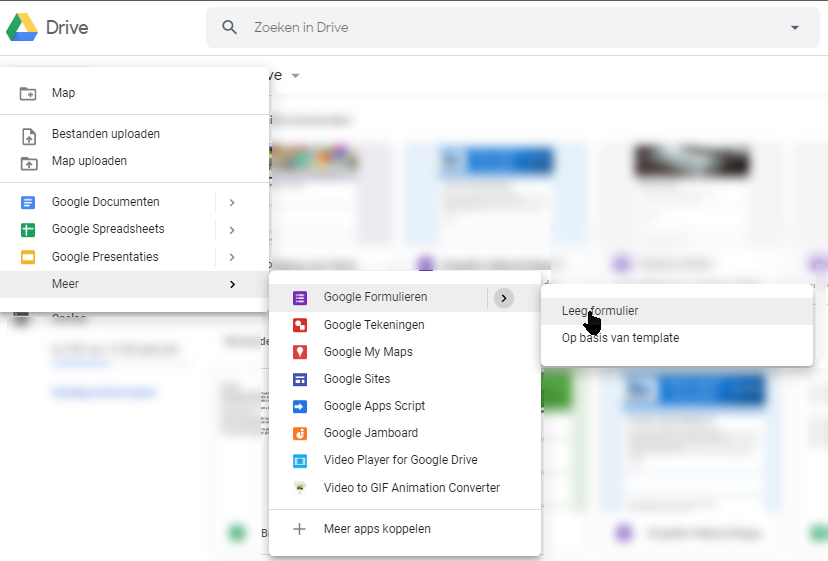828x561 pixels.
Task: Select Google Documenten menu entry
Action: (134, 202)
